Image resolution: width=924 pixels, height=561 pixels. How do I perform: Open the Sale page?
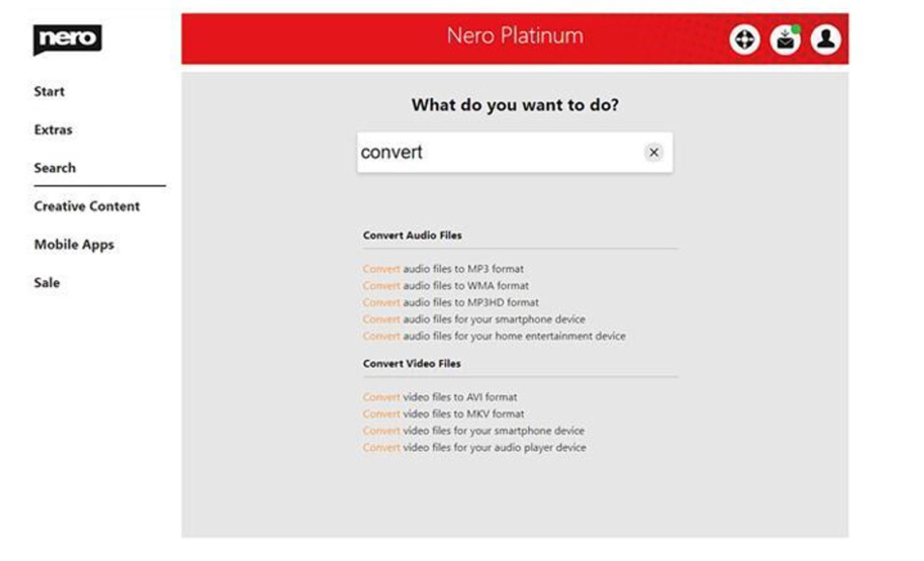click(47, 283)
